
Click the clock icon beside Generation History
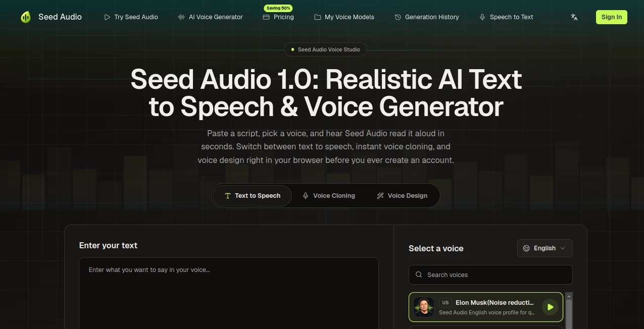point(398,17)
